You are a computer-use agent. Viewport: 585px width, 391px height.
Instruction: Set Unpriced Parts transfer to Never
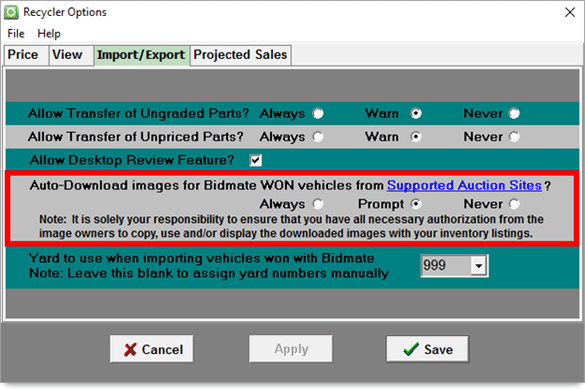[x=514, y=137]
